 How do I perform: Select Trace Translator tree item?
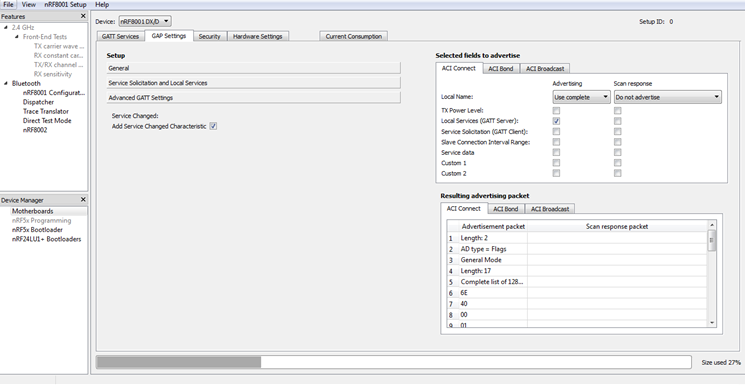pyautogui.click(x=46, y=111)
